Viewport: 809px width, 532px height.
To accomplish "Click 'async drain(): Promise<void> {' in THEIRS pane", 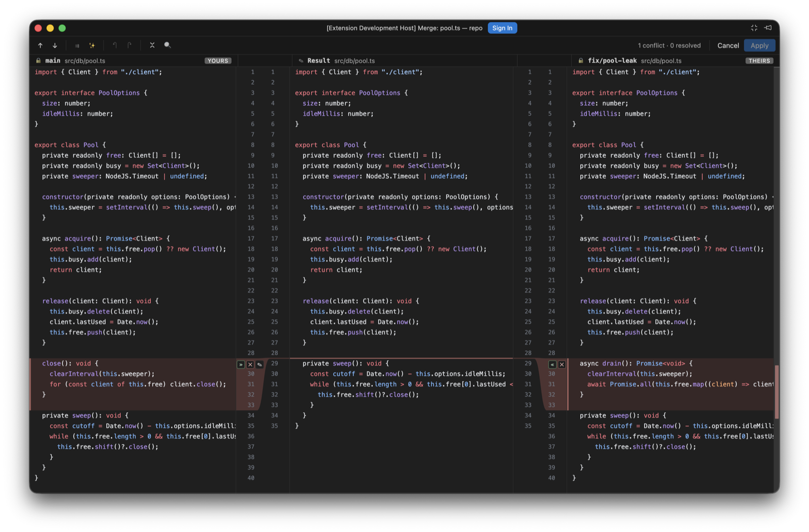I will (636, 363).
